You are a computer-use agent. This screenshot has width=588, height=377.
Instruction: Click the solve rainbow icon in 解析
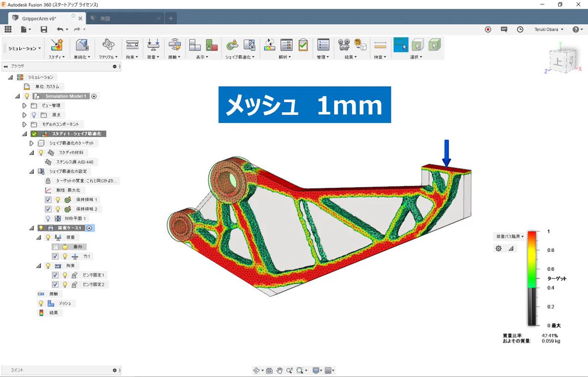click(x=269, y=46)
